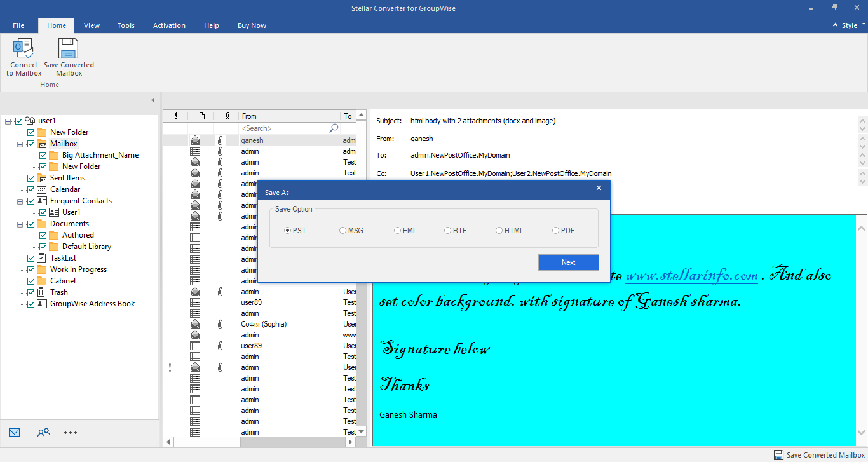This screenshot has height=462, width=868.
Task: Click the item type (page) column header icon
Action: [202, 116]
